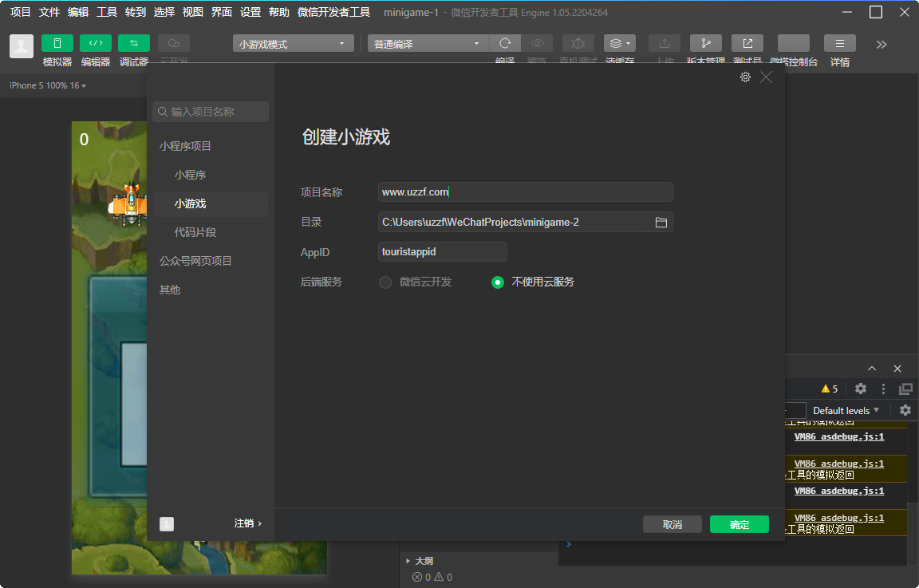Open the 转到 menu
This screenshot has width=919, height=588.
[136, 12]
